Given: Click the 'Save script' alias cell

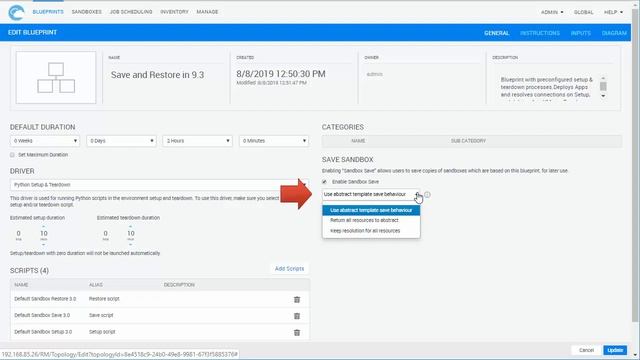Looking at the screenshot, I should pos(101,315).
